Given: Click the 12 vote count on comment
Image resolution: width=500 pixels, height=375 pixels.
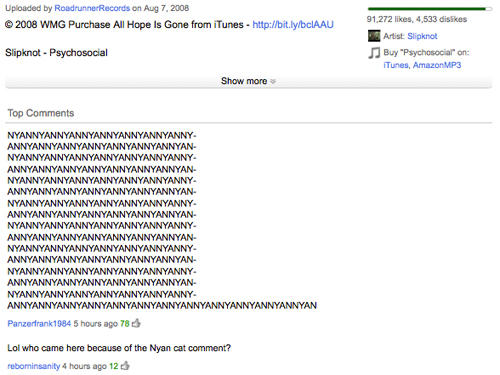Looking at the screenshot, I should coord(114,366).
